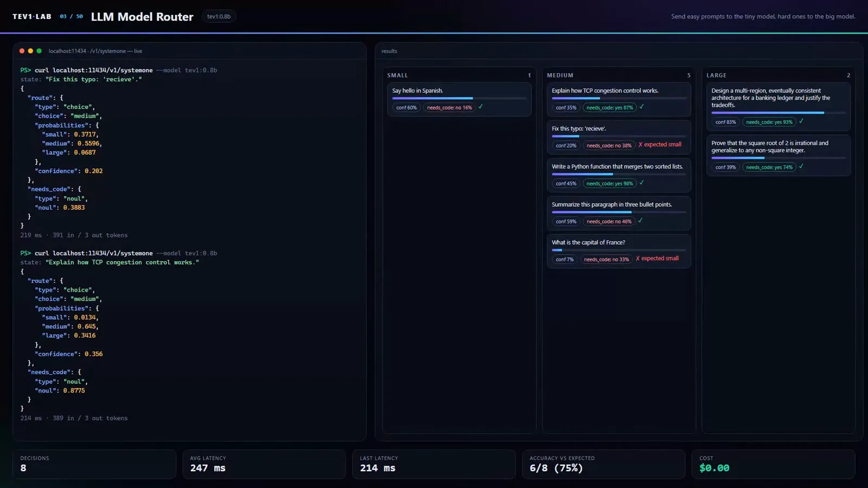Select the SMALL column header
Image resolution: width=868 pixels, height=488 pixels.
click(398, 75)
